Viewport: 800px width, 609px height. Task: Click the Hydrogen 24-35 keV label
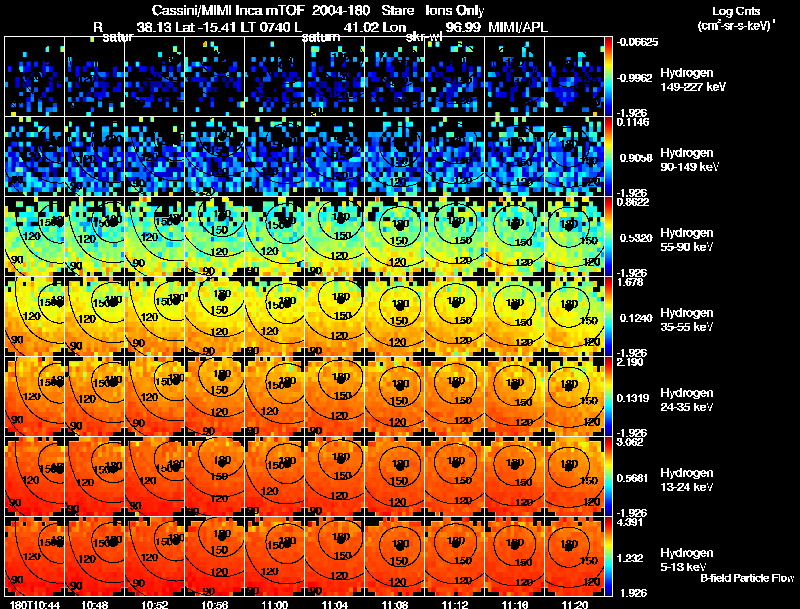[687, 400]
